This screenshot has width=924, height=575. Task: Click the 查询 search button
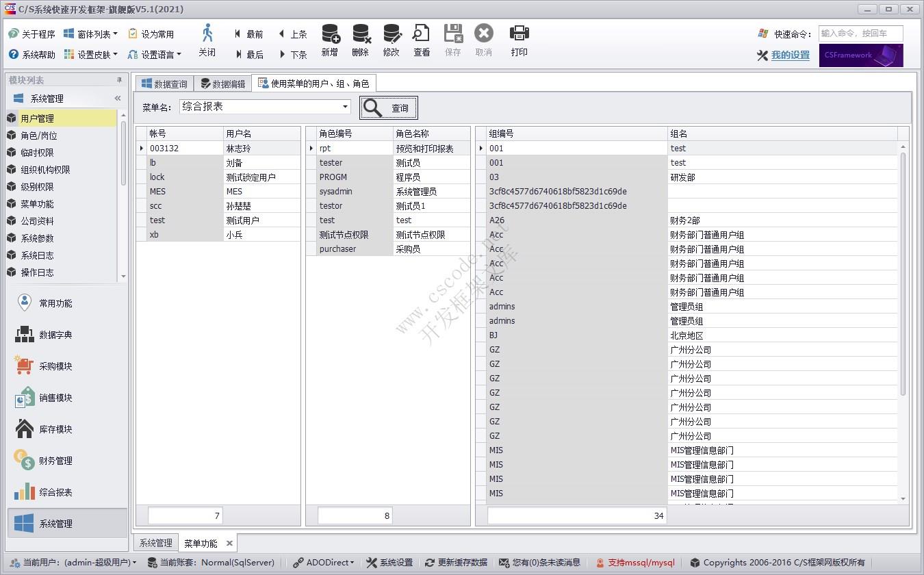coord(389,108)
